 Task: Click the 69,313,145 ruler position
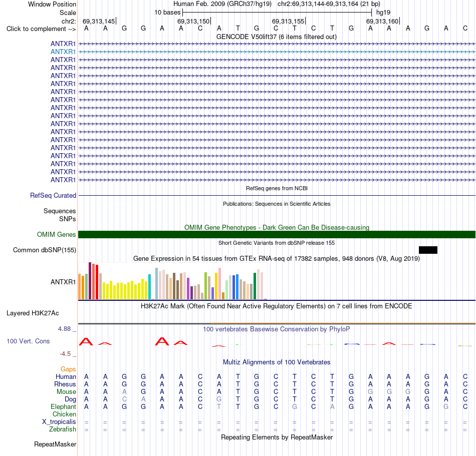pos(99,22)
